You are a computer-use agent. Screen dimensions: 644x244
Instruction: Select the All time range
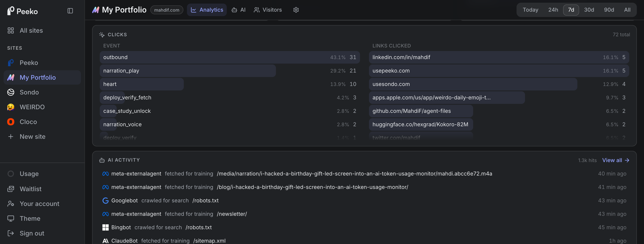point(627,10)
